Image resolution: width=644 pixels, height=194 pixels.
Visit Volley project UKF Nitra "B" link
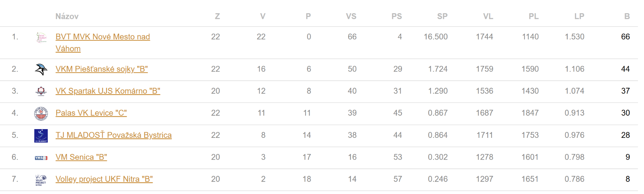(104, 179)
